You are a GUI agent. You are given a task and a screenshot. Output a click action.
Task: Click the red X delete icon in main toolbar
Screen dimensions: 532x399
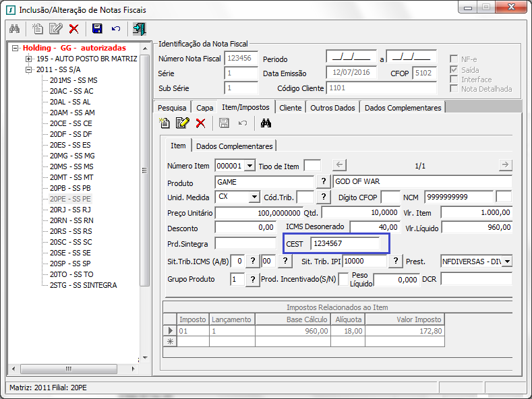tap(73, 29)
